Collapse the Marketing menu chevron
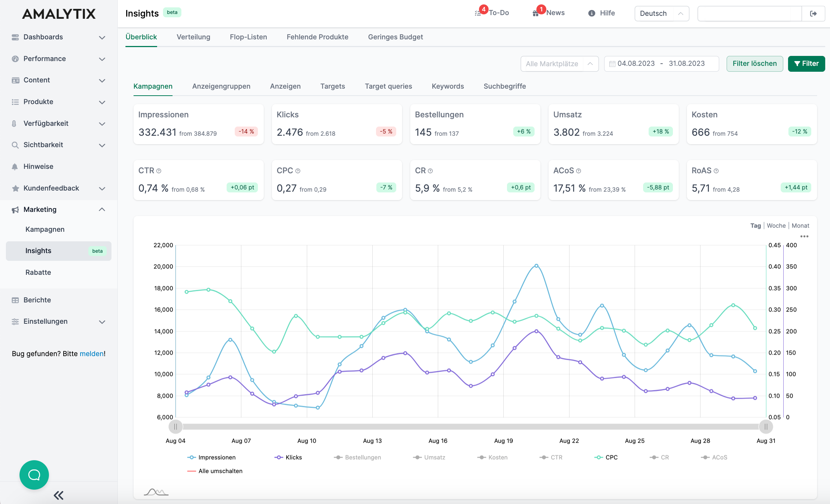Viewport: 830px width, 504px height. point(102,210)
